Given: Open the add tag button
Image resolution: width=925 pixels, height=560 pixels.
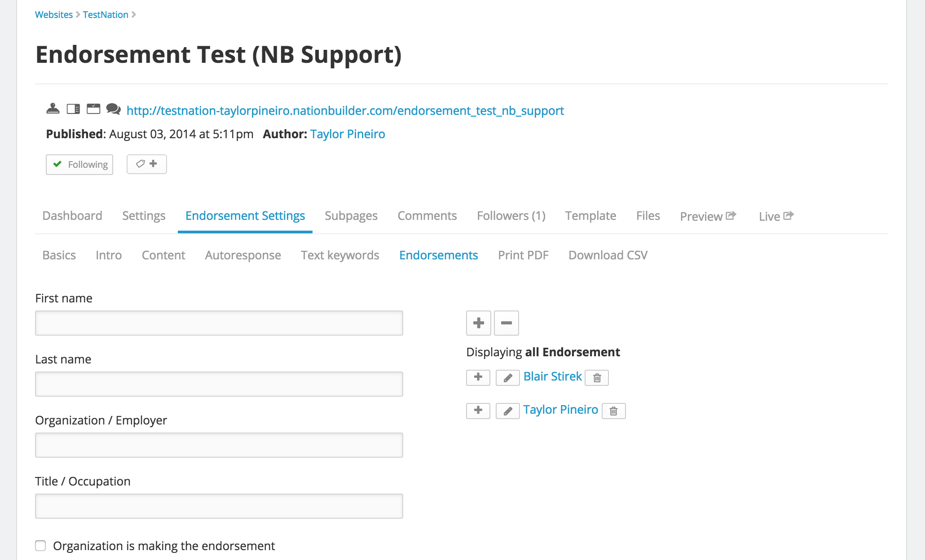Looking at the screenshot, I should (147, 164).
